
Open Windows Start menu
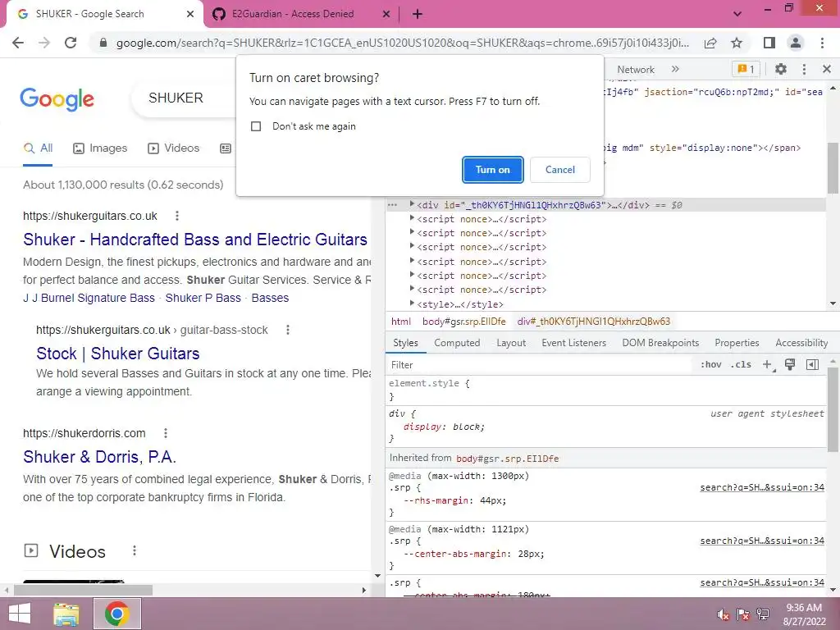(x=20, y=614)
